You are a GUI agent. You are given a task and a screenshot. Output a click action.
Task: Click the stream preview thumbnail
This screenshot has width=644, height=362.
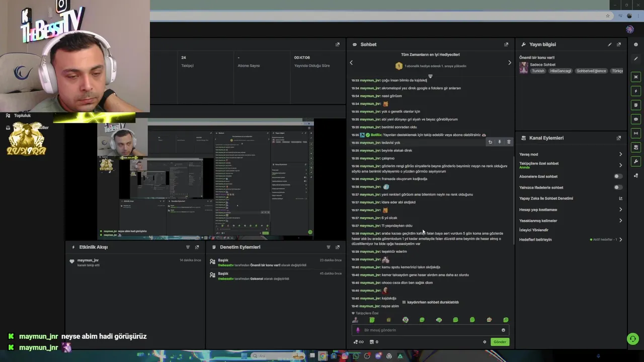pos(205,178)
